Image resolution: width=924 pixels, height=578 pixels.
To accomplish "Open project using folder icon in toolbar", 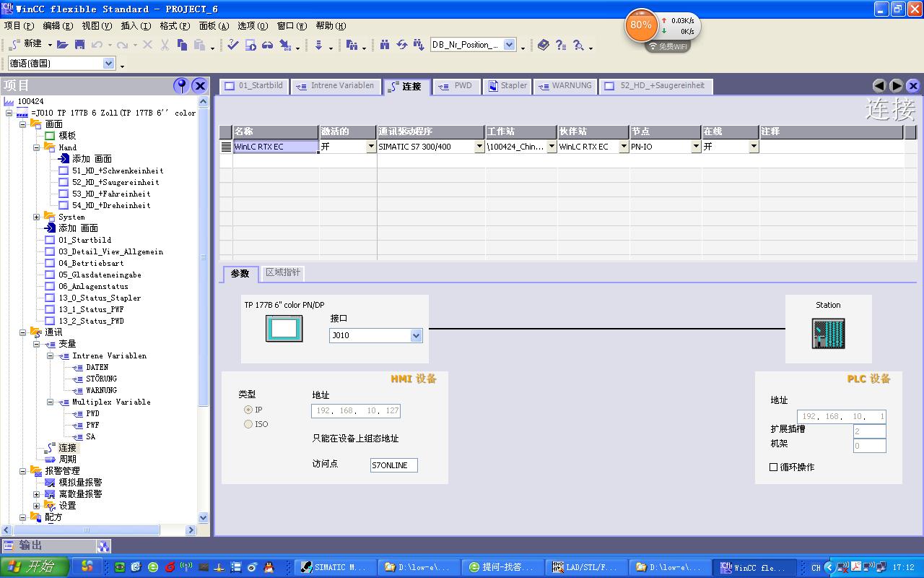I will pos(63,45).
